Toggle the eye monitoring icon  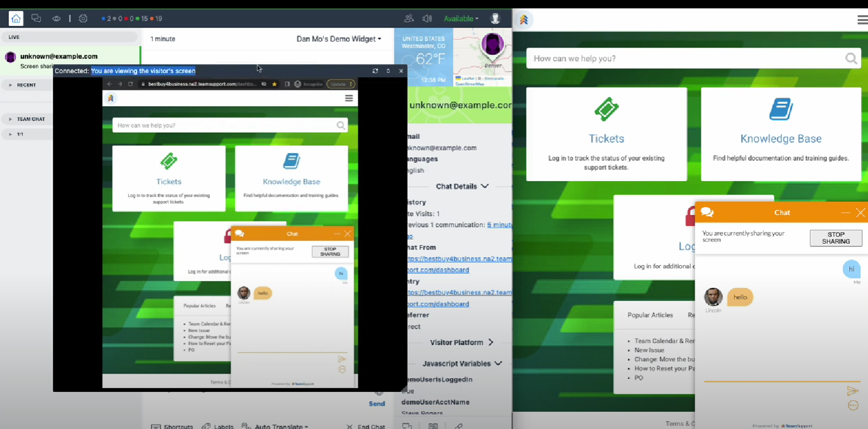56,18
